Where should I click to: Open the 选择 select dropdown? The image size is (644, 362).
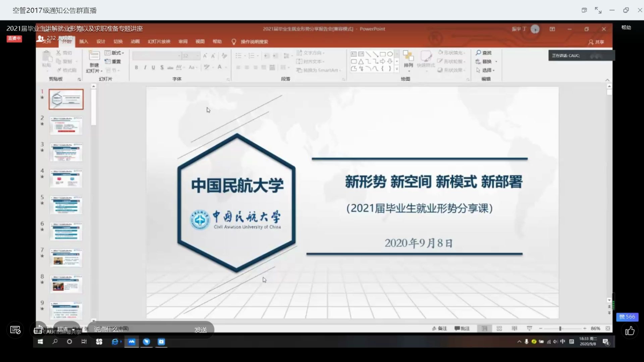pyautogui.click(x=485, y=70)
